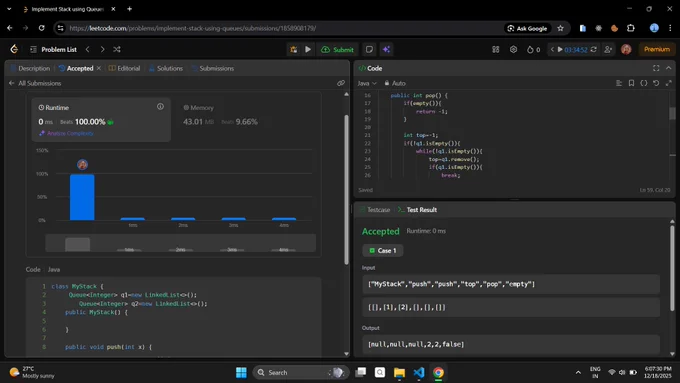Image resolution: width=680 pixels, height=383 pixels.
Task: Submit the solution
Action: (x=337, y=49)
